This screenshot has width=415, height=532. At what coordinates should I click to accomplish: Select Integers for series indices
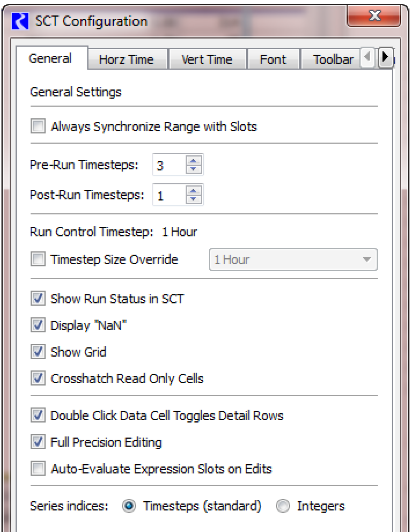tap(283, 506)
